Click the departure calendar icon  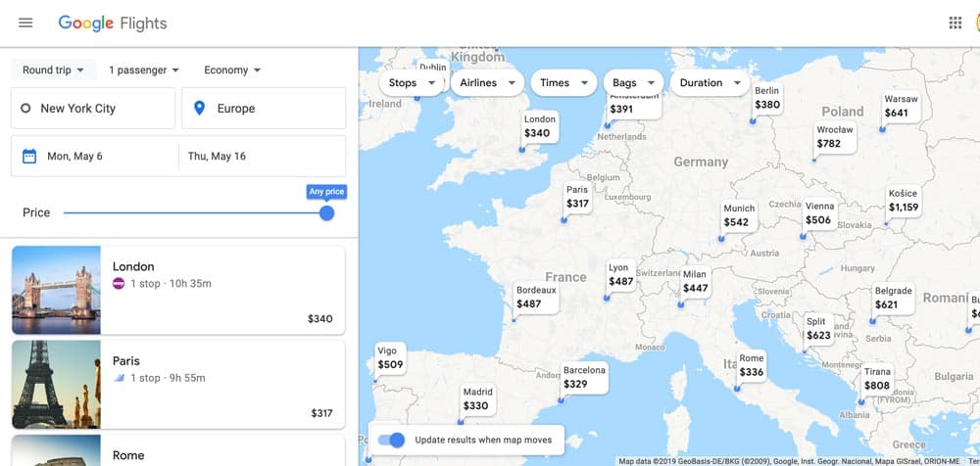point(28,157)
